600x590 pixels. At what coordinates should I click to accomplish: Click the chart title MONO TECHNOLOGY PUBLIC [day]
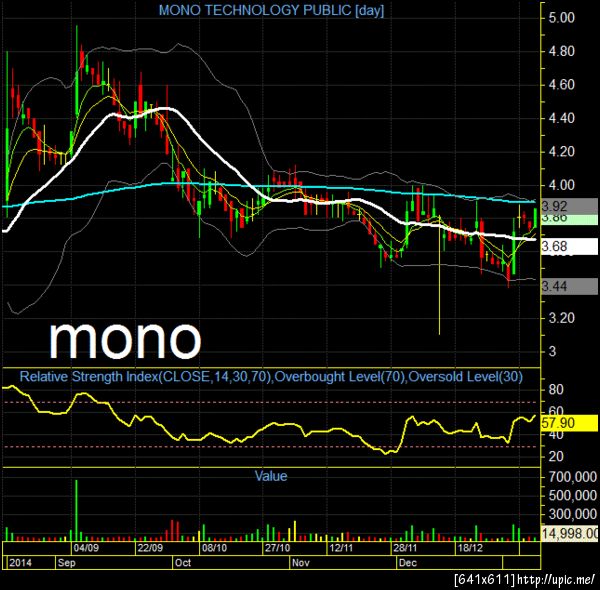(271, 10)
